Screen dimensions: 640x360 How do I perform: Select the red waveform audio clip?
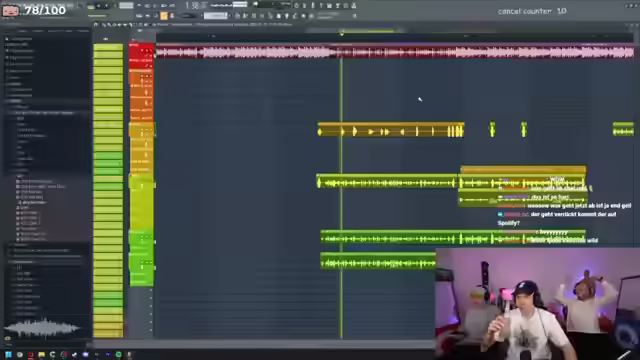[x=395, y=52]
